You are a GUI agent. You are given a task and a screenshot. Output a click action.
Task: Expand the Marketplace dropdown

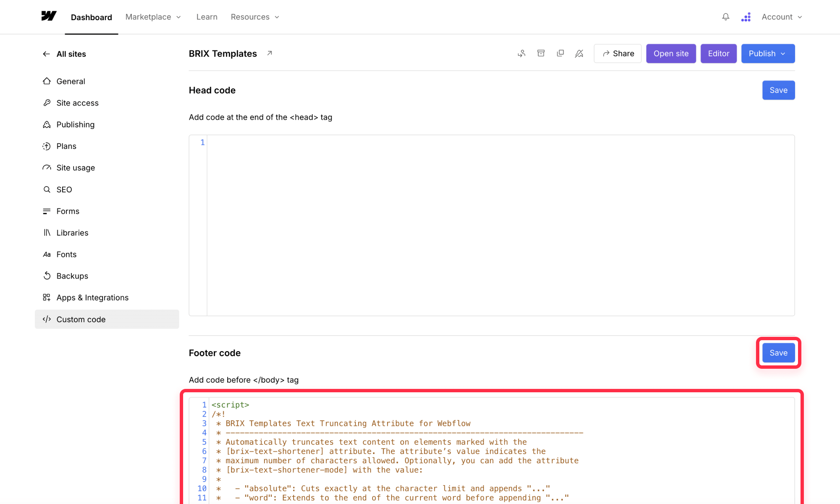point(153,17)
